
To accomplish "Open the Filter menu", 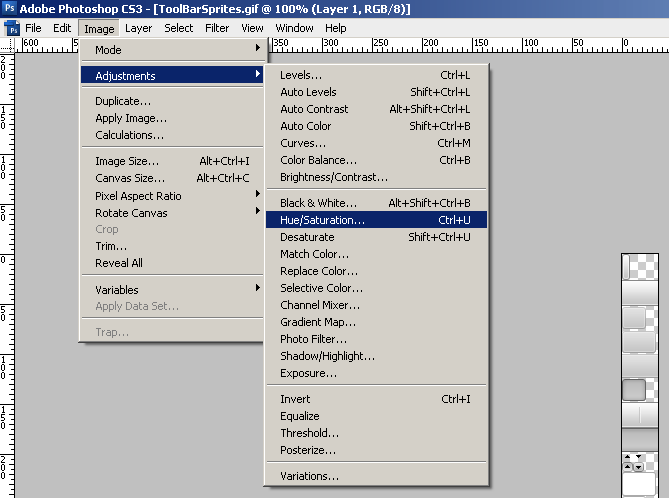I will pyautogui.click(x=217, y=28).
